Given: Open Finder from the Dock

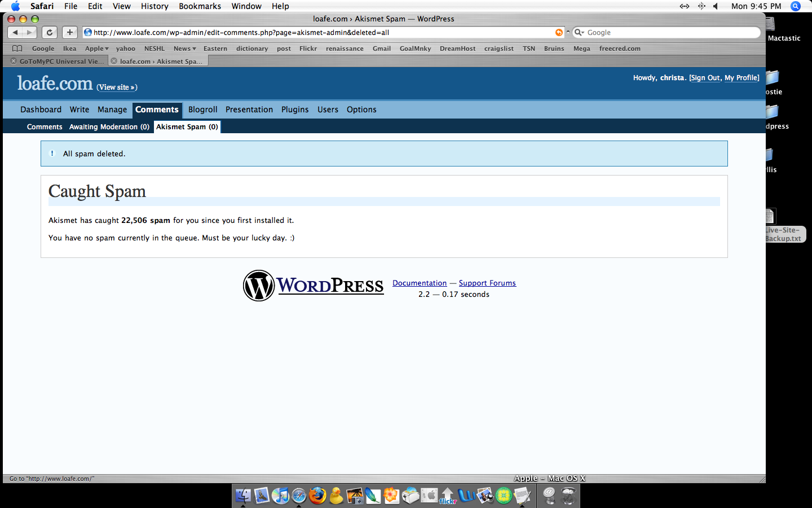Looking at the screenshot, I should [x=243, y=496].
